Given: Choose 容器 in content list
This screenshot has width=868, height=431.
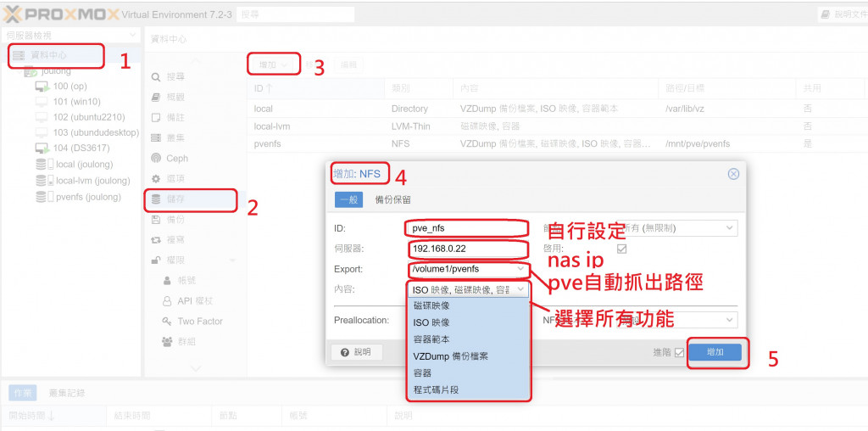Looking at the screenshot, I should (x=469, y=372).
